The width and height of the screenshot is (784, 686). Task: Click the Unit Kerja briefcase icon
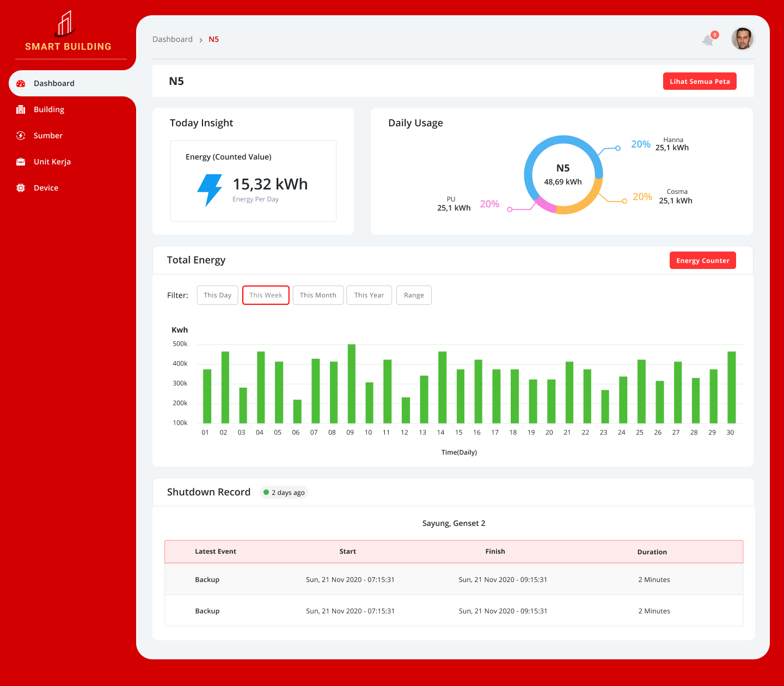[21, 162]
